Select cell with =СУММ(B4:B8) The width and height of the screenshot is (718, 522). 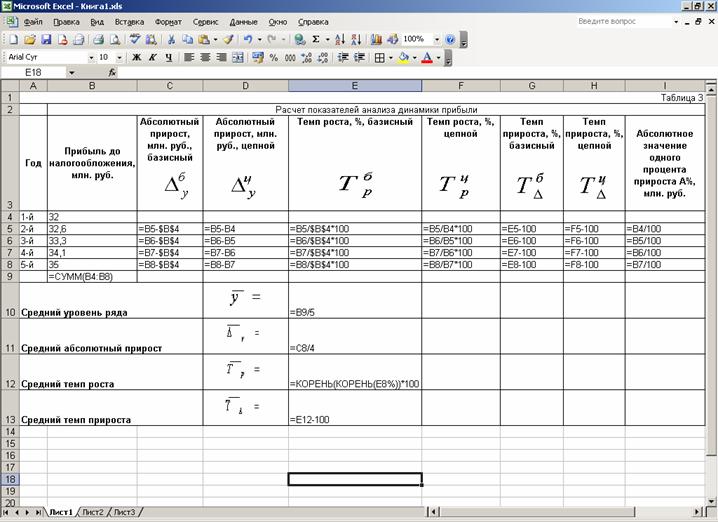92,277
